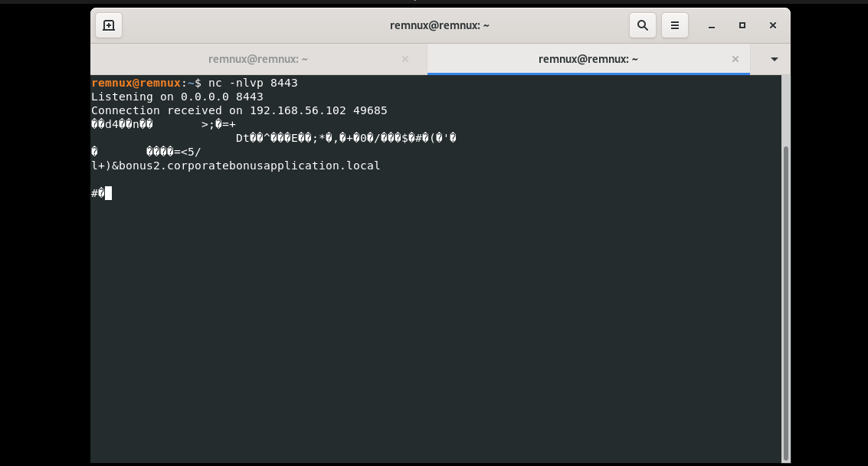Open a new terminal tab
This screenshot has height=466, width=868.
pos(109,25)
